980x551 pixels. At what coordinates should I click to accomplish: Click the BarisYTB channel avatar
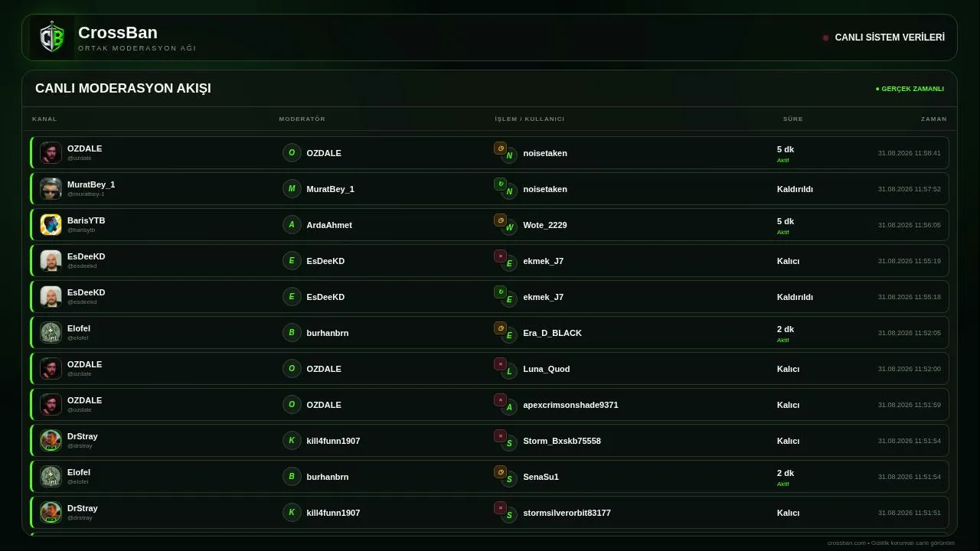tap(51, 224)
